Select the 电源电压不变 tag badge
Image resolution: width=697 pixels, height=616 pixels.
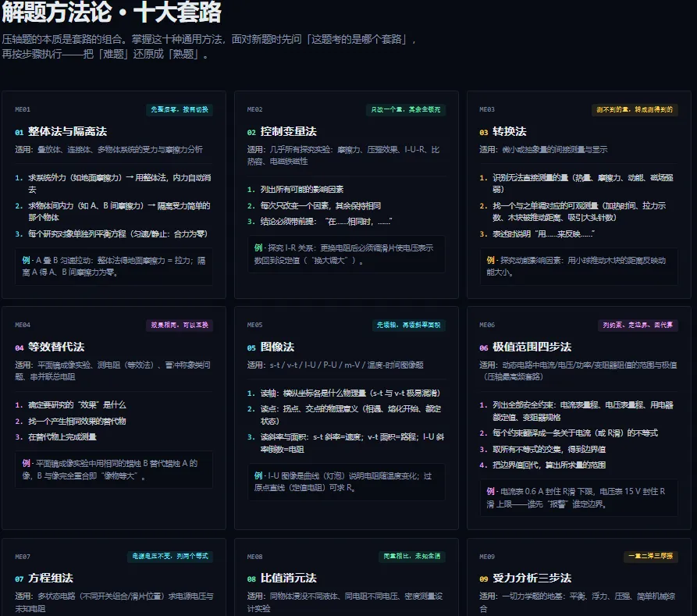170,557
